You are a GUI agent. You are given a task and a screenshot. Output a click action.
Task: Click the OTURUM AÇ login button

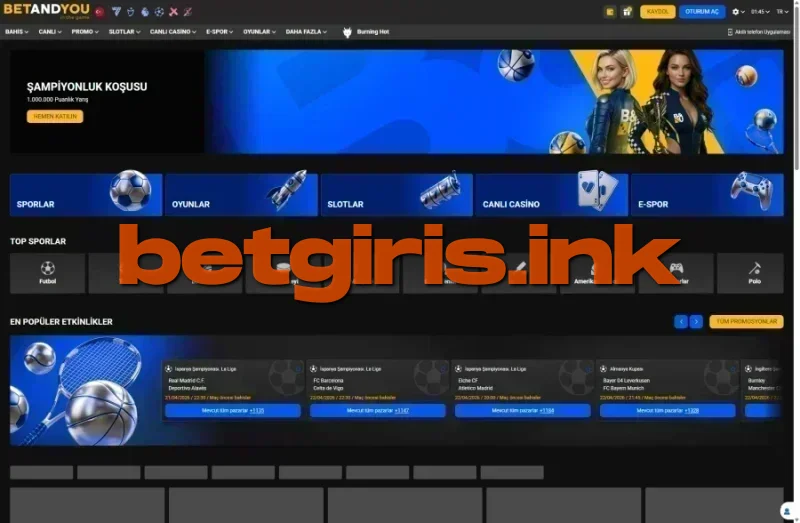[702, 12]
